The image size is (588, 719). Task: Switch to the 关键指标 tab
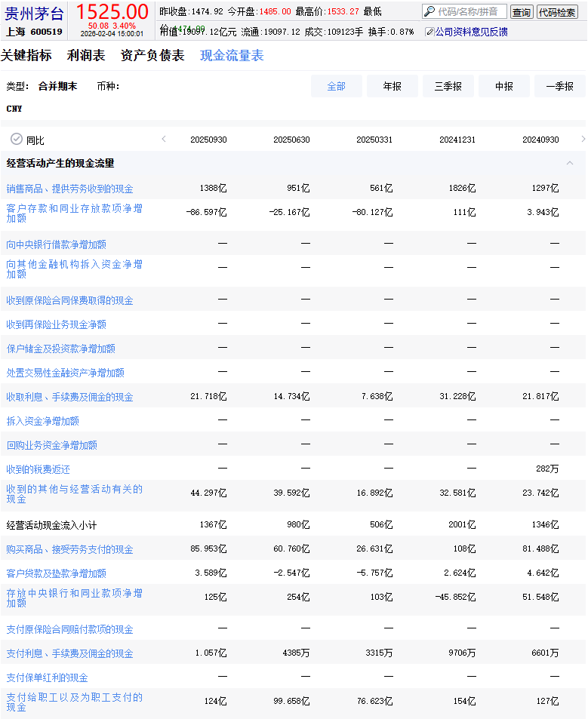click(26, 56)
